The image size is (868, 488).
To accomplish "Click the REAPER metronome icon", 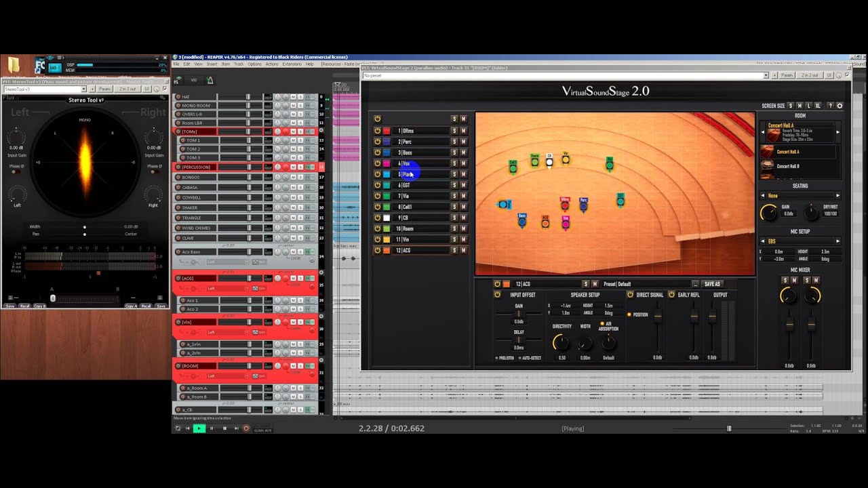I will pyautogui.click(x=210, y=81).
